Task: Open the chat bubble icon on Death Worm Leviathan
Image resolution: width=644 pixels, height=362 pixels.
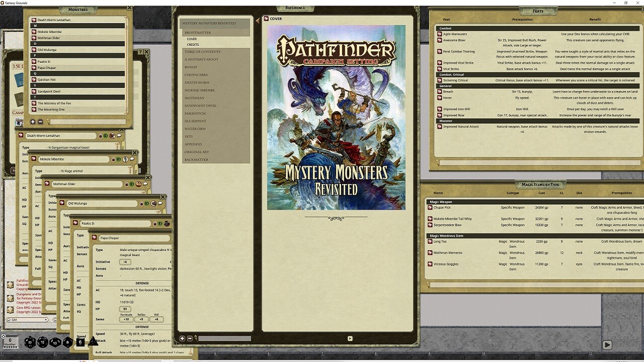Action: click(119, 136)
